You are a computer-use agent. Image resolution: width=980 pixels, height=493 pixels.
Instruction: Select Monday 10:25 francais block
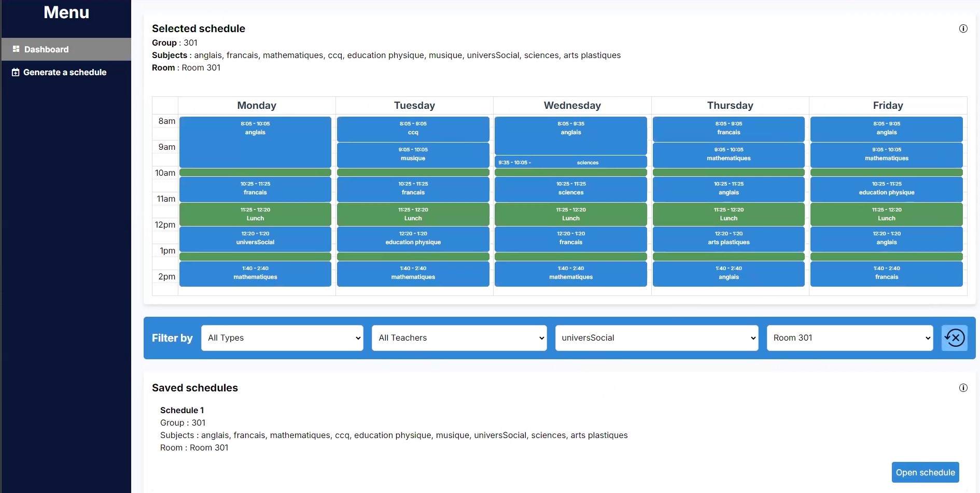tap(255, 189)
